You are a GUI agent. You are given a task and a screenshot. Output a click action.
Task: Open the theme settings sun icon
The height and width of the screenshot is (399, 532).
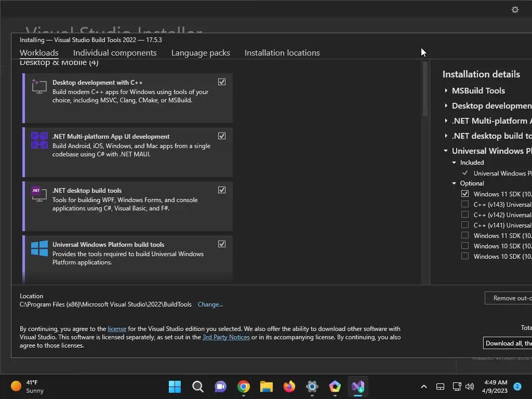pos(515,9)
